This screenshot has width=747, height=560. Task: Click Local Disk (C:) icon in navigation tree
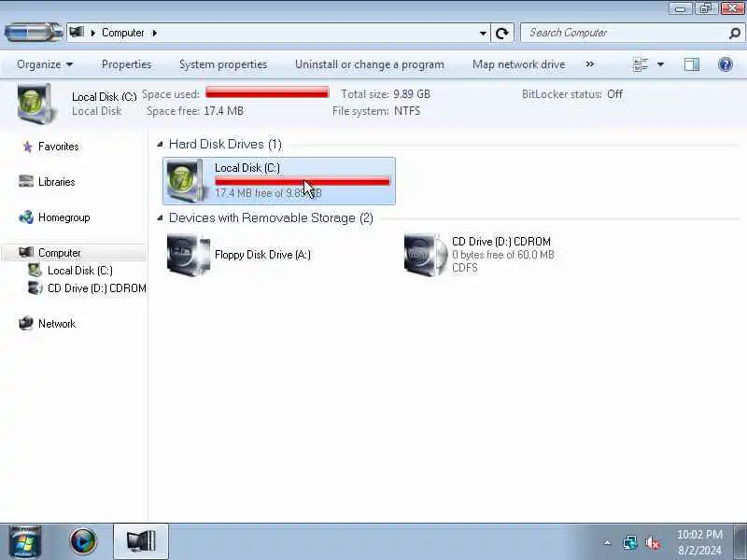click(35, 270)
